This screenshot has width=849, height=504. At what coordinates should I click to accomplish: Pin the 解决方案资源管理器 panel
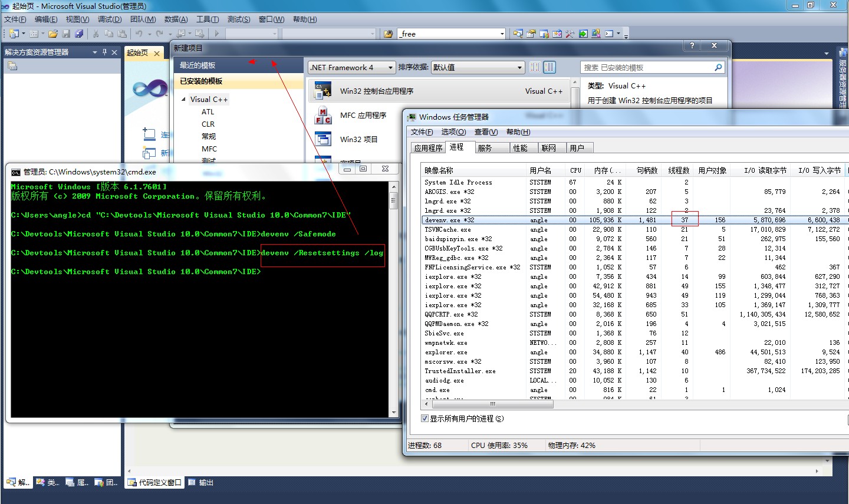click(x=104, y=52)
